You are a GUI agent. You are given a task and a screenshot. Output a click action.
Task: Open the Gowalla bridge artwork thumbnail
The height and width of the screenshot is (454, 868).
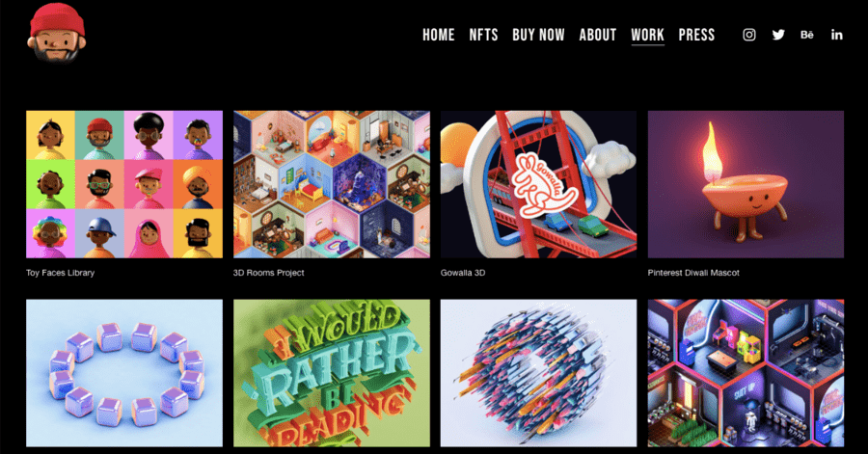point(538,184)
